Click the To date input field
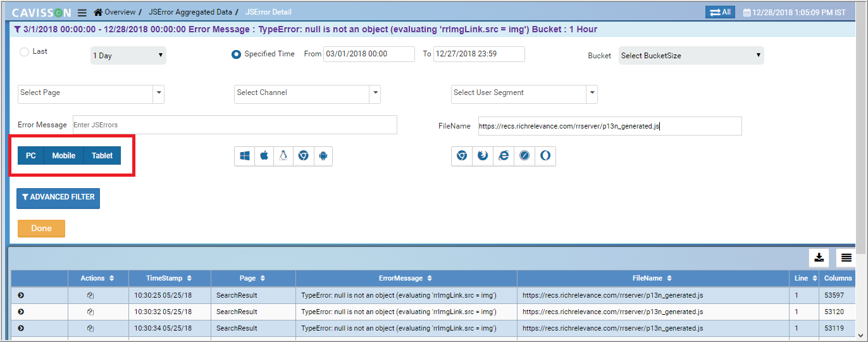868x342 pixels. 479,54
